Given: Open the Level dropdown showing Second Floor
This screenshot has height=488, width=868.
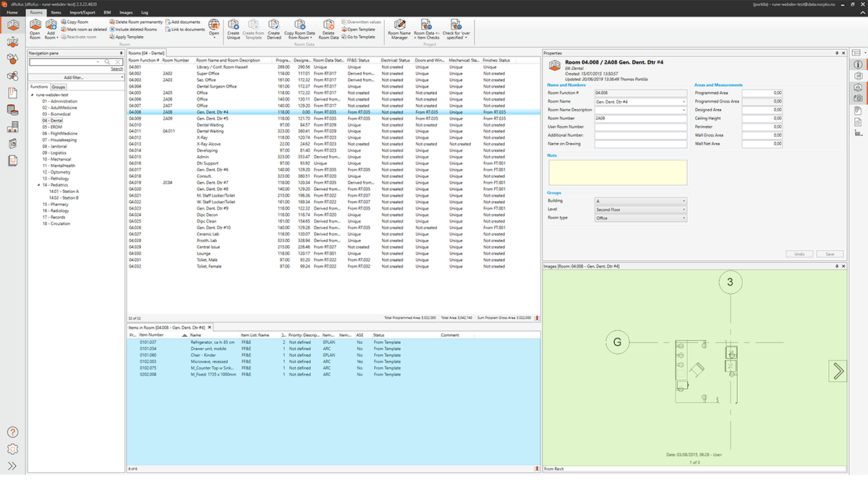Looking at the screenshot, I should (x=640, y=209).
